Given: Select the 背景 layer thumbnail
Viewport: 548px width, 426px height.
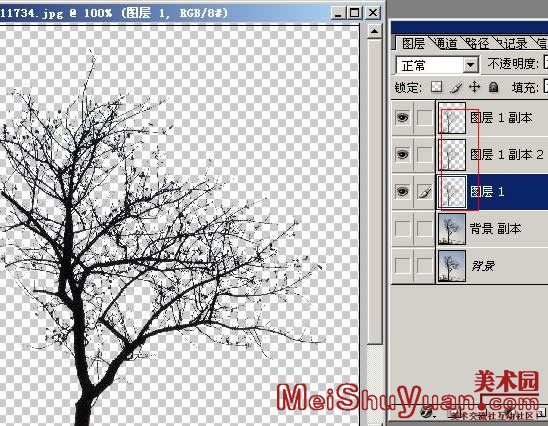Looking at the screenshot, I should tap(452, 266).
